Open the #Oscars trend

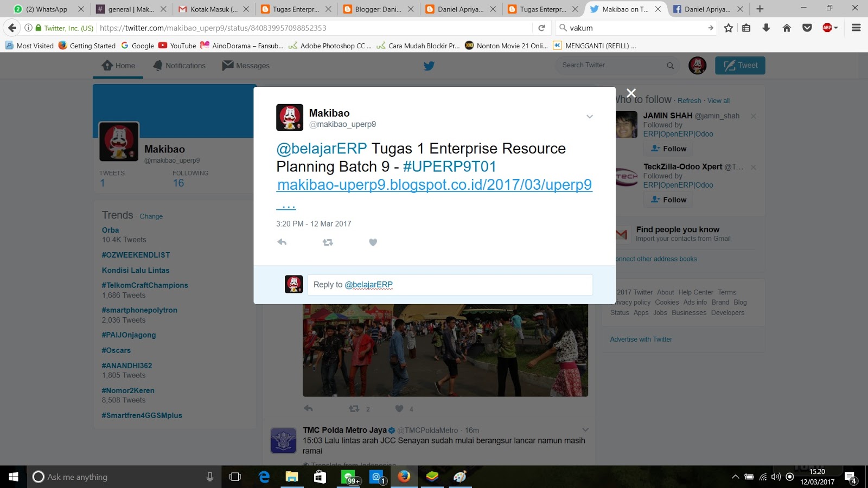tap(116, 350)
